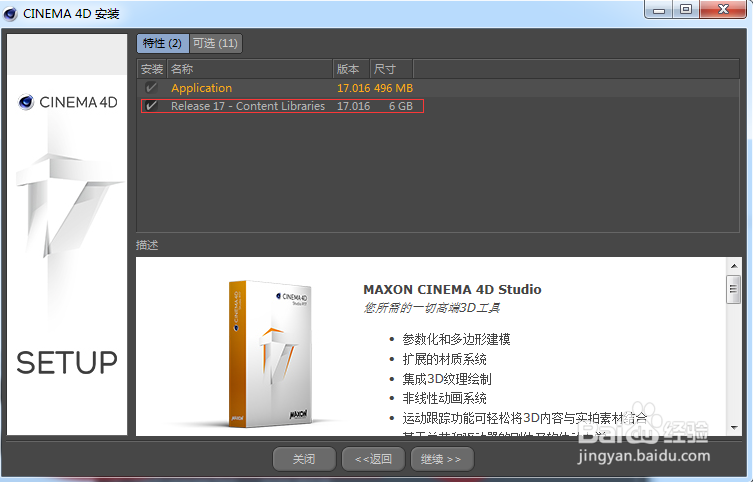Viewport: 753px width, 482px height.
Task: Select the Application row name
Action: click(x=201, y=88)
